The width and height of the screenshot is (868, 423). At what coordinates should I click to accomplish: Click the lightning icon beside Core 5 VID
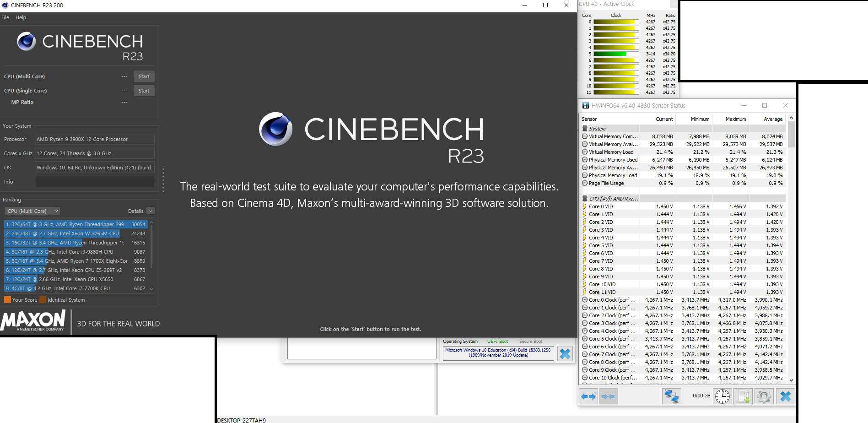tap(585, 245)
